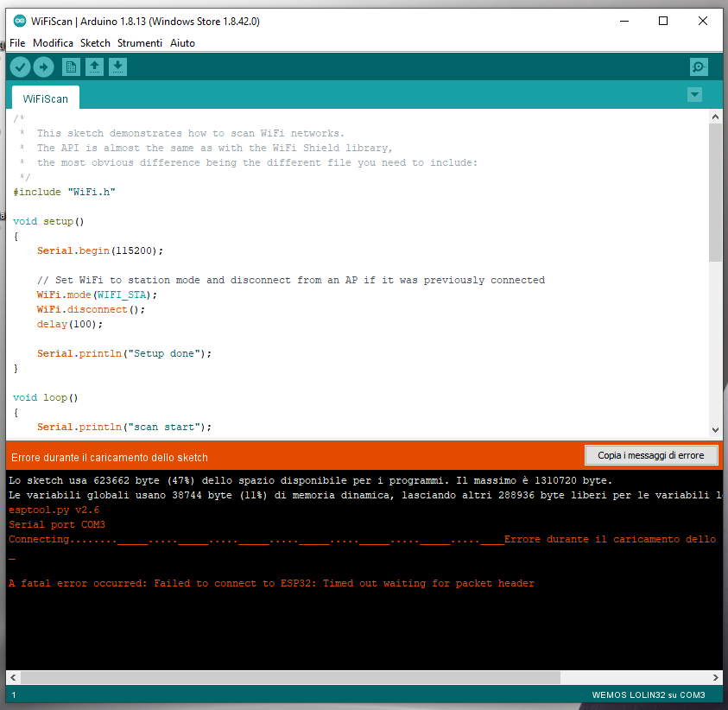The width and height of the screenshot is (728, 710).
Task: Click the console scroll-left arrow
Action: [x=13, y=677]
